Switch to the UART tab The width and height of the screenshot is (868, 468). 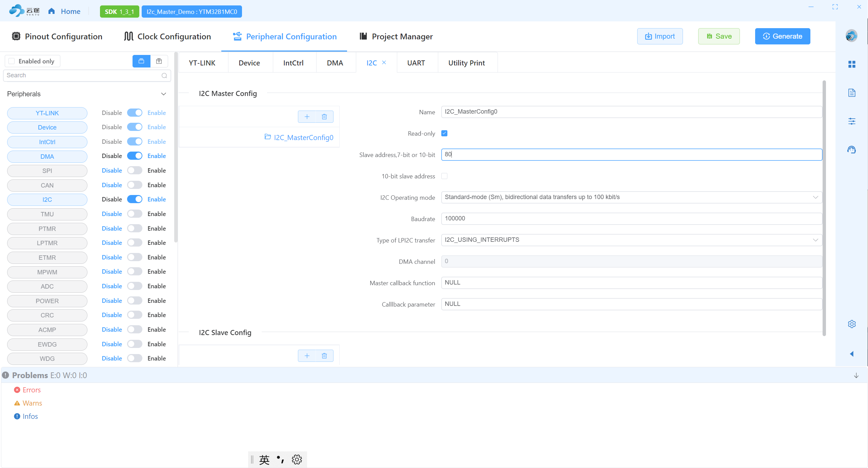pyautogui.click(x=416, y=63)
